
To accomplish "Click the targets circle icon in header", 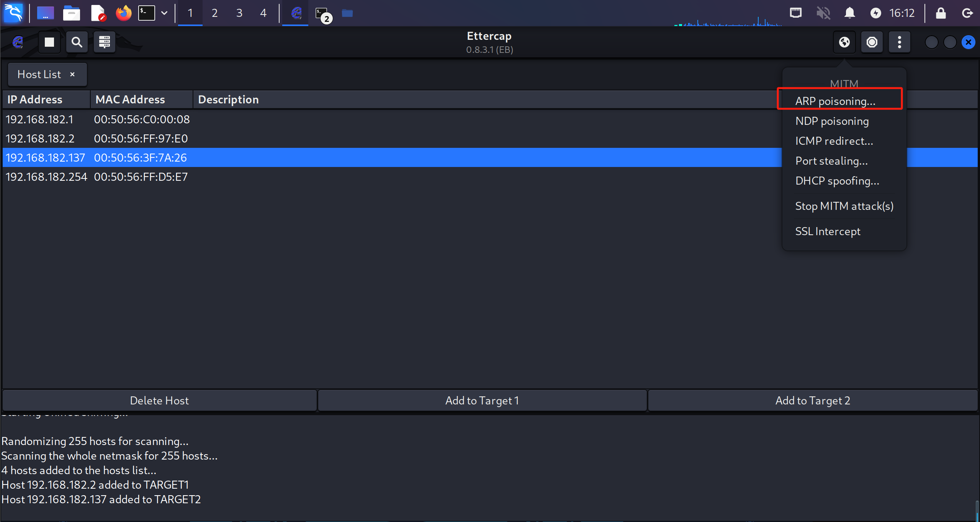I will coord(872,42).
